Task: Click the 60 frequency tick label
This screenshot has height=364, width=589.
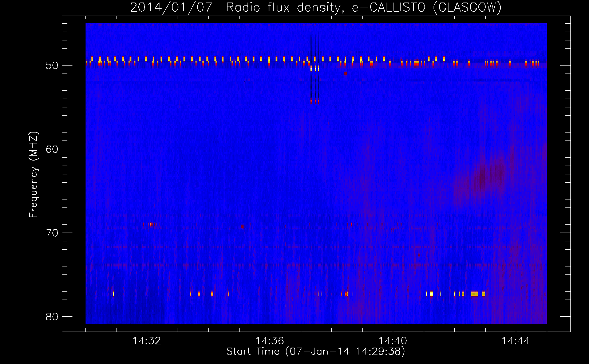Action: (52, 149)
